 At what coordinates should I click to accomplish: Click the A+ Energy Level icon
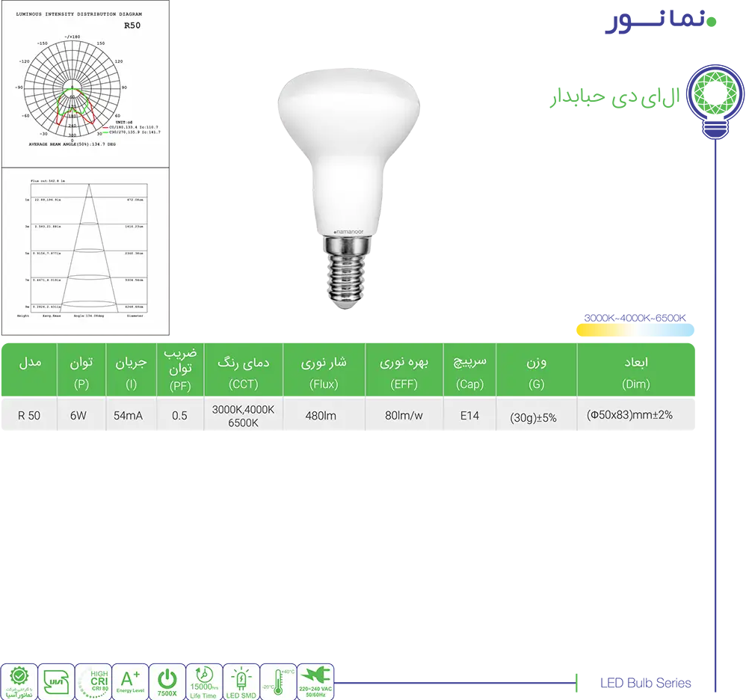[x=130, y=681]
